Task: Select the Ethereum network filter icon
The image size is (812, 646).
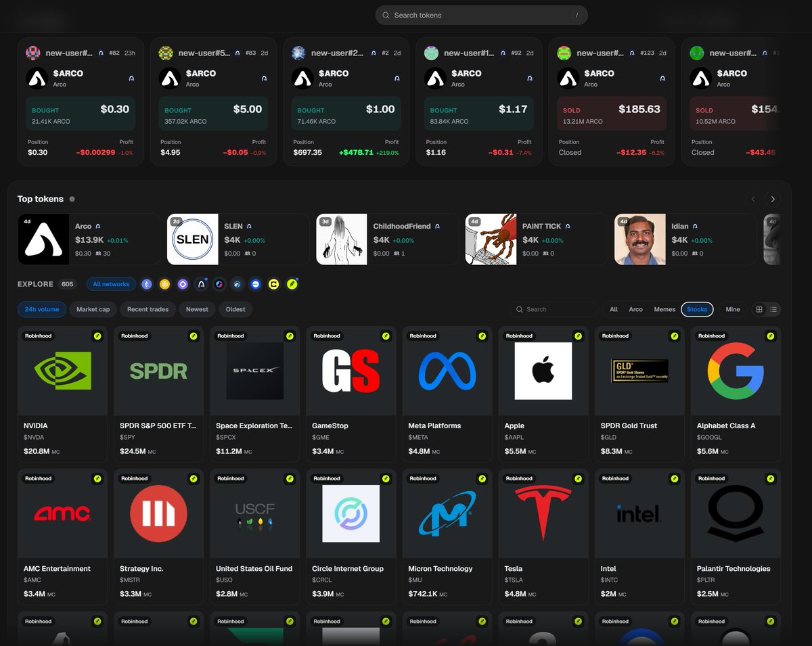Action: tap(146, 284)
